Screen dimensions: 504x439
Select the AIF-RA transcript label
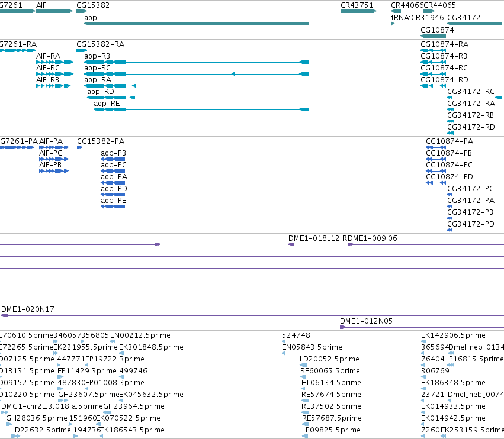point(48,56)
